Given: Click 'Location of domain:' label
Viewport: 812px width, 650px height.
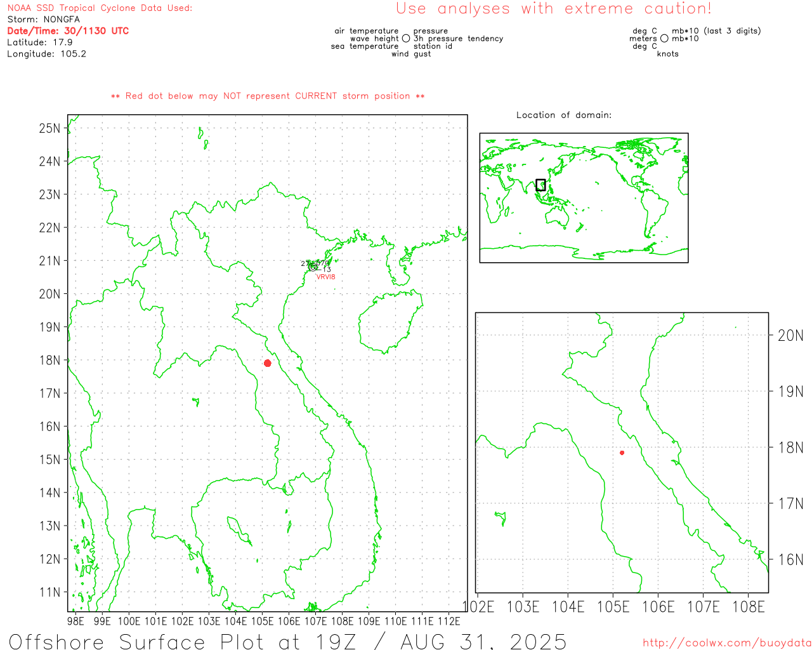Looking at the screenshot, I should pyautogui.click(x=564, y=115).
